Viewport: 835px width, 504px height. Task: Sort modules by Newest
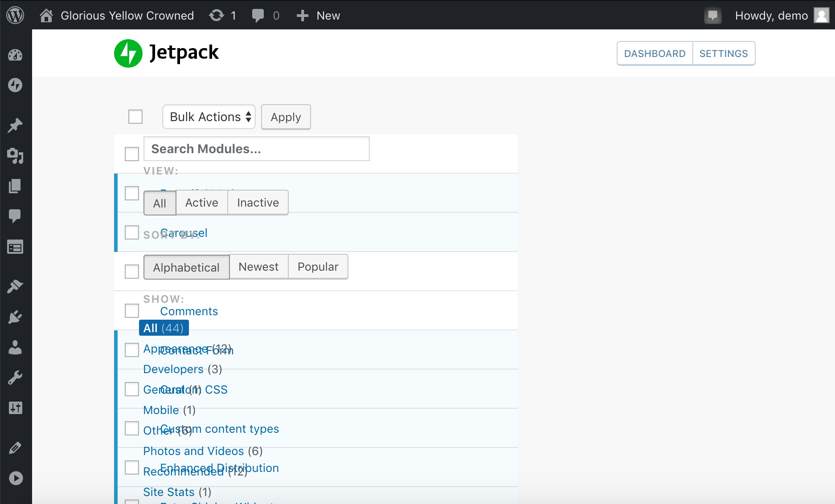pyautogui.click(x=258, y=267)
